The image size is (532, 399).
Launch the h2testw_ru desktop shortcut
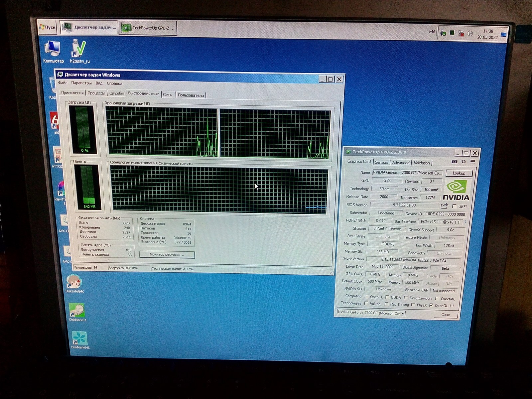pyautogui.click(x=79, y=52)
